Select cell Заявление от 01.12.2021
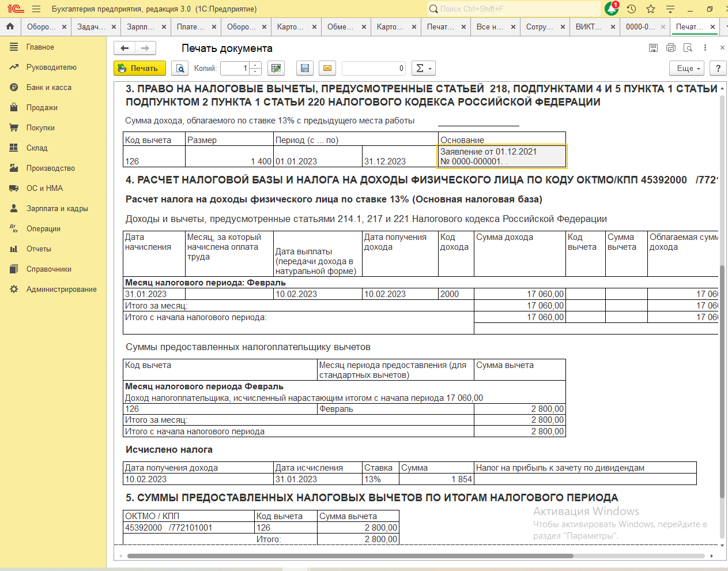The width and height of the screenshot is (728, 571). pyautogui.click(x=502, y=156)
